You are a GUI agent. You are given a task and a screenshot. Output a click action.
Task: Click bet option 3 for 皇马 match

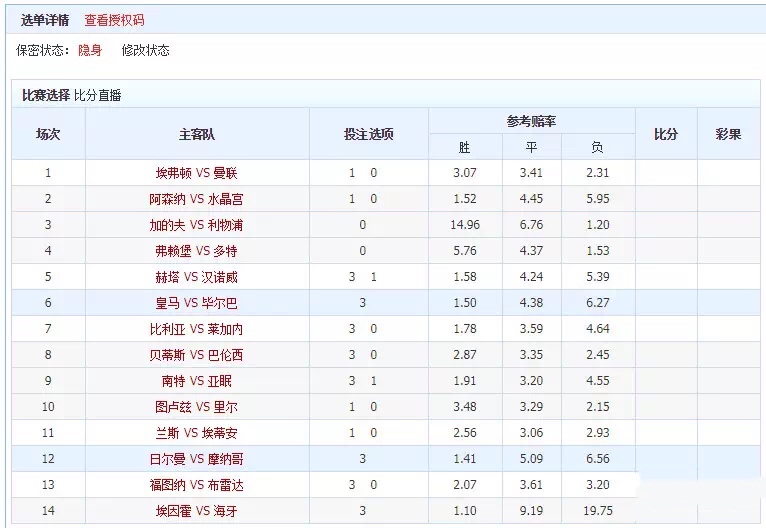point(362,303)
